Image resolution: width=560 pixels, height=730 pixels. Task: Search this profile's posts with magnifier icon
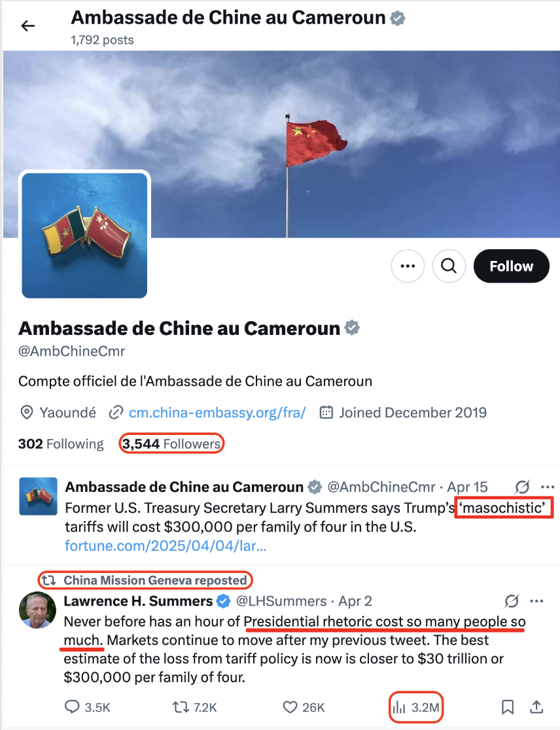coord(449,266)
